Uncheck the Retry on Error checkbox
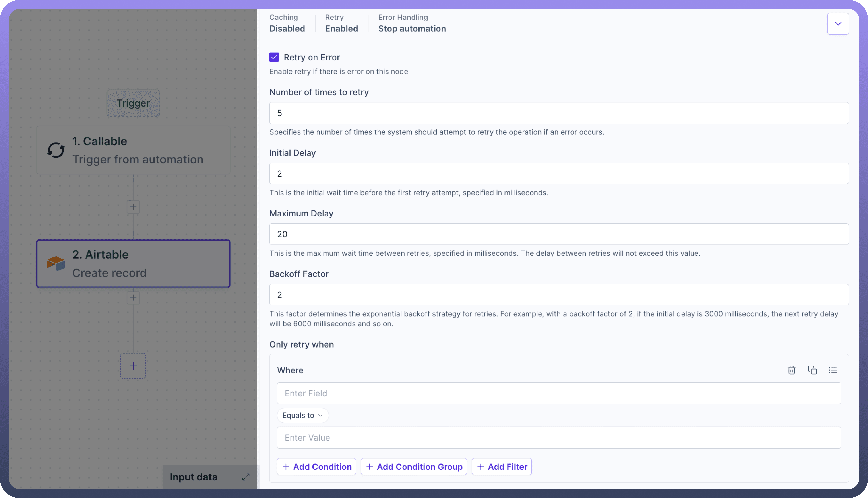The image size is (868, 498). (x=274, y=57)
